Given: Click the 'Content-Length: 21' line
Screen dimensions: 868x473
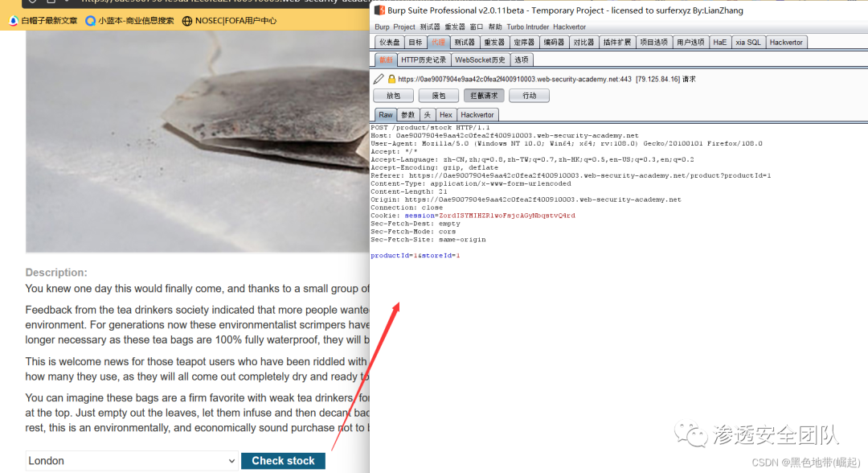Looking at the screenshot, I should [x=408, y=191].
